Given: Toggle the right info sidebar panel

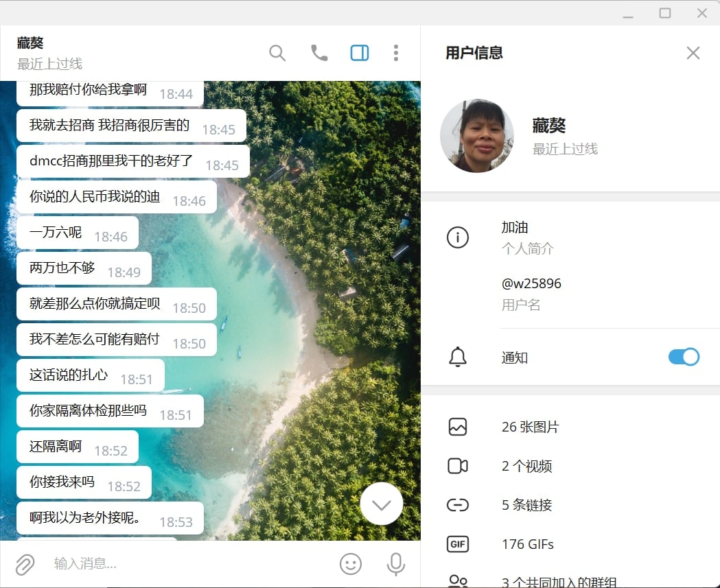Looking at the screenshot, I should coord(360,53).
